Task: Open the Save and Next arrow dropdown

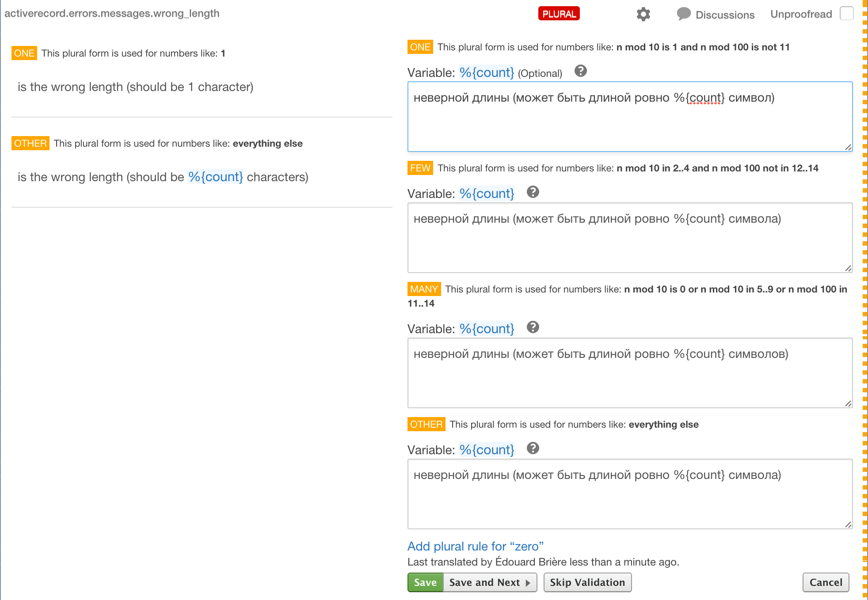Action: click(x=528, y=583)
